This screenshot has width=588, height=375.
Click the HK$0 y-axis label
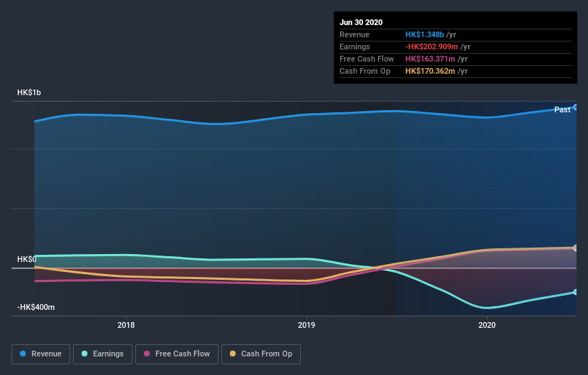[26, 259]
